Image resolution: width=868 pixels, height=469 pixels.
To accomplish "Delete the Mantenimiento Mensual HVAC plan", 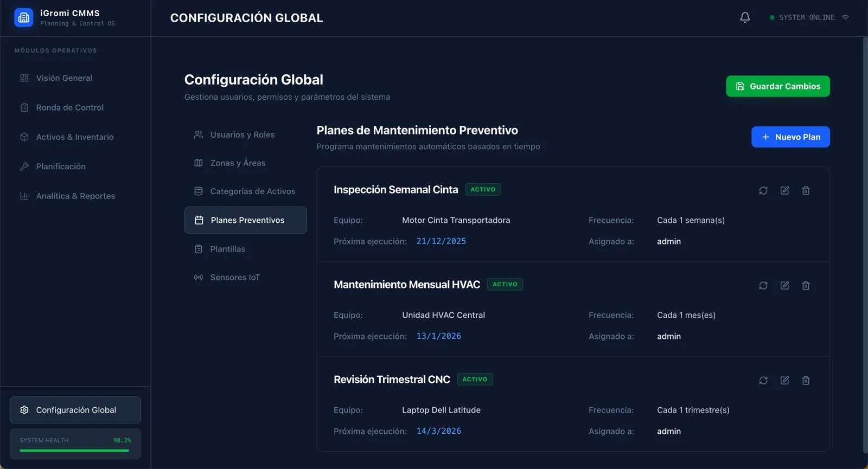I will pos(806,285).
